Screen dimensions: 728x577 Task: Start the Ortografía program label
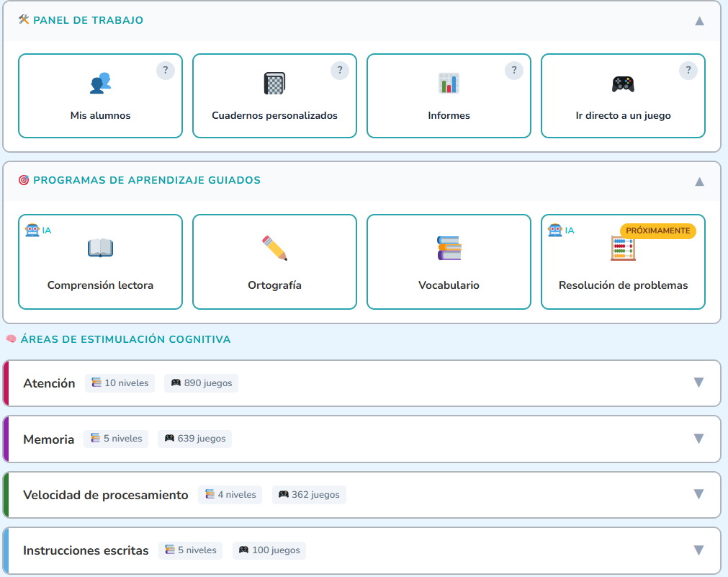[274, 285]
